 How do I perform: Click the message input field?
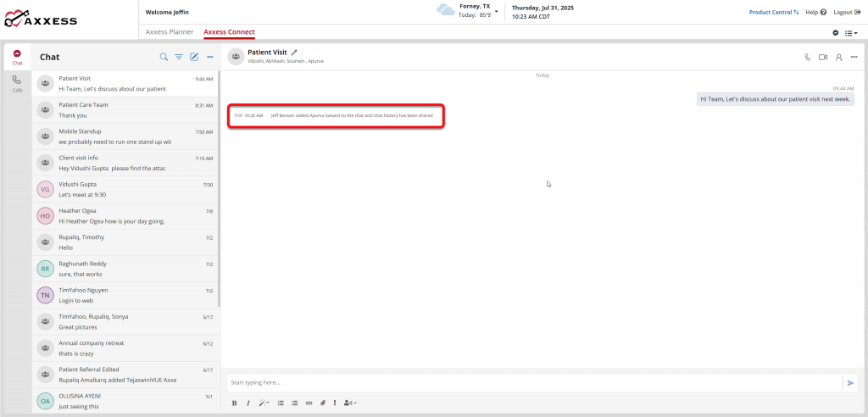point(534,382)
